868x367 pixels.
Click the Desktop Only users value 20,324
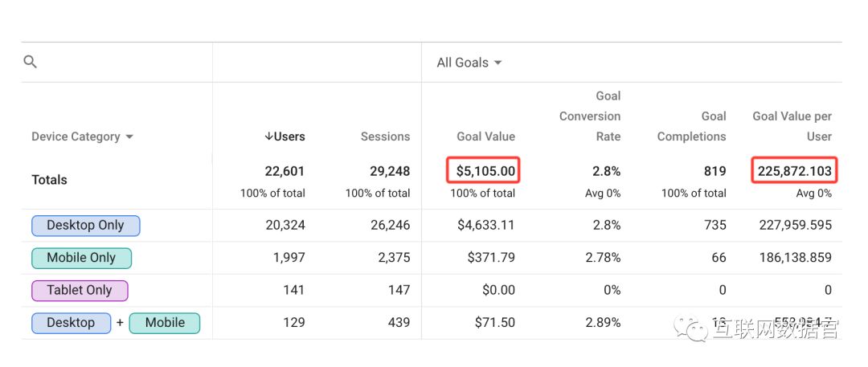285,226
